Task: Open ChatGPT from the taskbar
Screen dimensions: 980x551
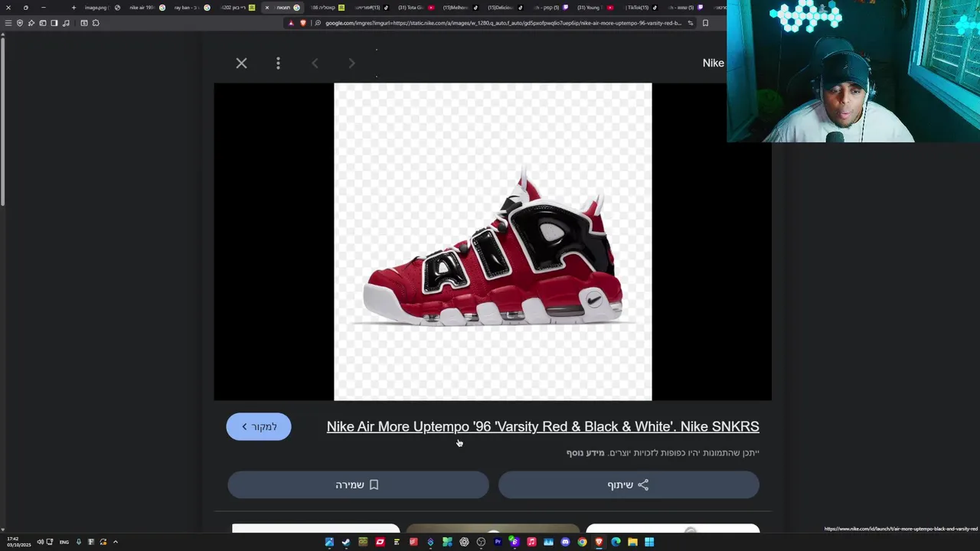Action: (464, 542)
